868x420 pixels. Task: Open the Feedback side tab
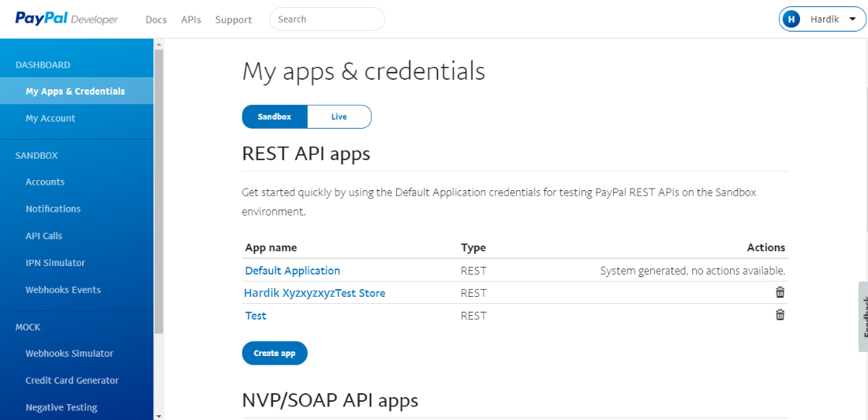[863, 317]
